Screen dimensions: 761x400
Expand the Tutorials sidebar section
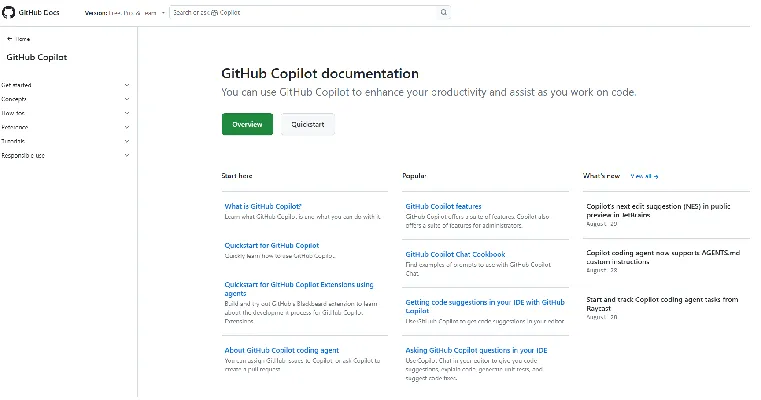66,141
